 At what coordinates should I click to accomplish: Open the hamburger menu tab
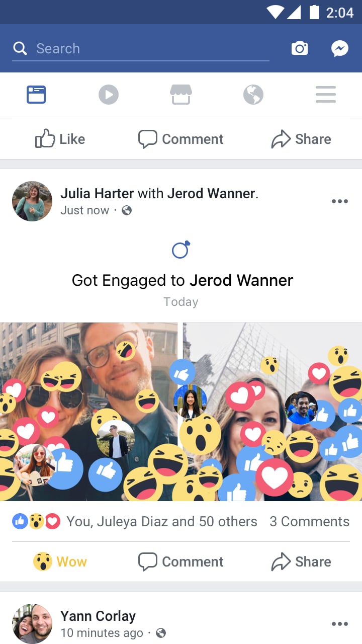(x=326, y=95)
